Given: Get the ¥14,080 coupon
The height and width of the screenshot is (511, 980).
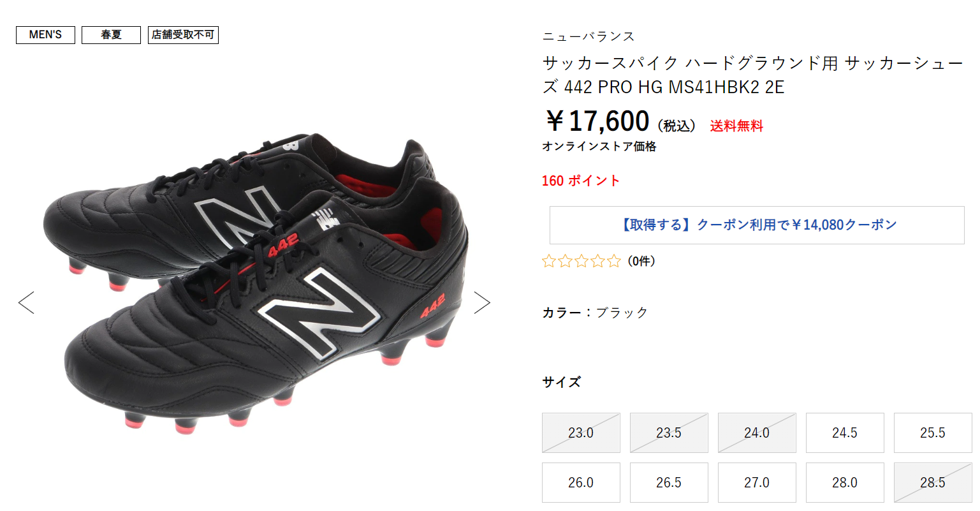Looking at the screenshot, I should [757, 225].
